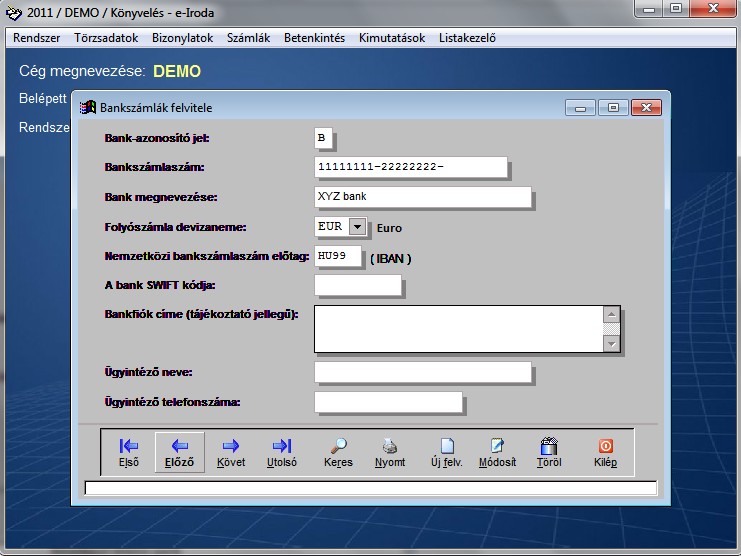Expand the Folyószámla devizaneme currency dropdown
Screen dimensions: 741x556
click(357, 227)
